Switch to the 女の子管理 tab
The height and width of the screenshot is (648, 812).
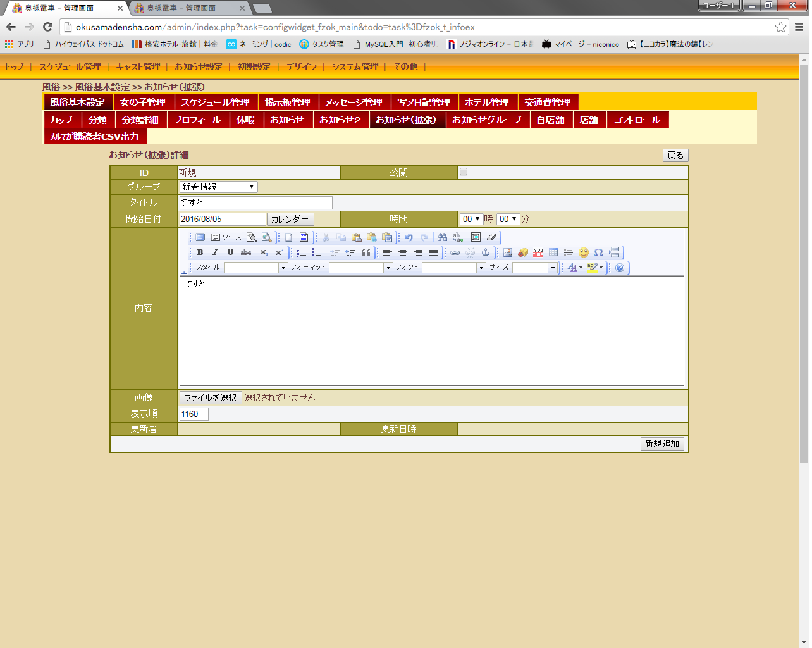143,102
